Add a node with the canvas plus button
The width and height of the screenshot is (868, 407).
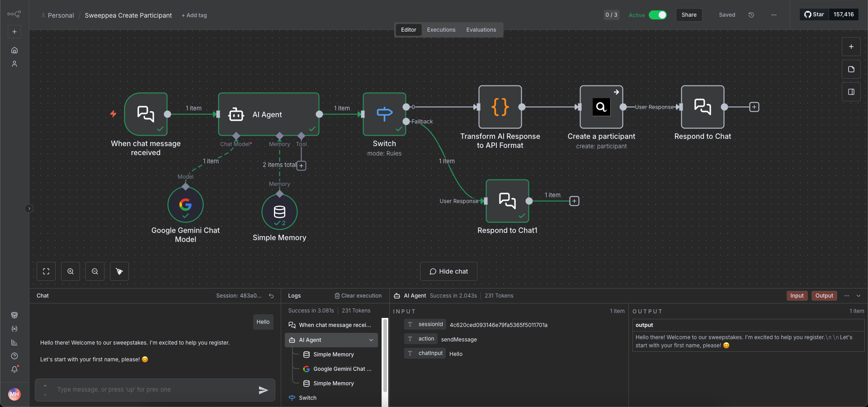tap(851, 47)
